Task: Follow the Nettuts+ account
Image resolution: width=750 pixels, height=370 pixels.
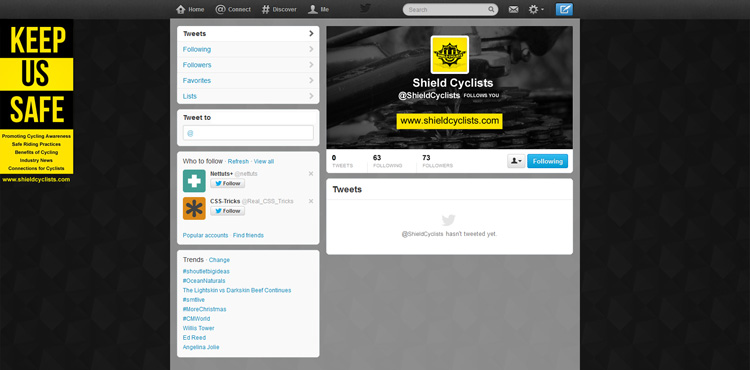Action: [228, 184]
